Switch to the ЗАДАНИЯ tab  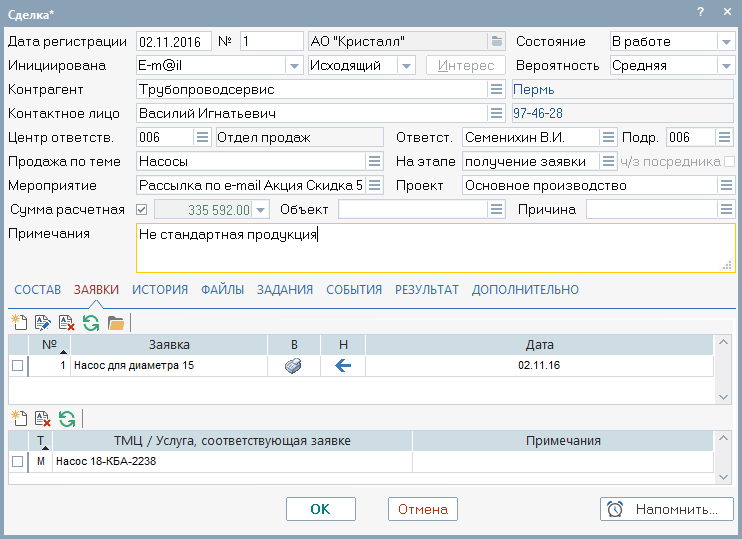click(285, 290)
